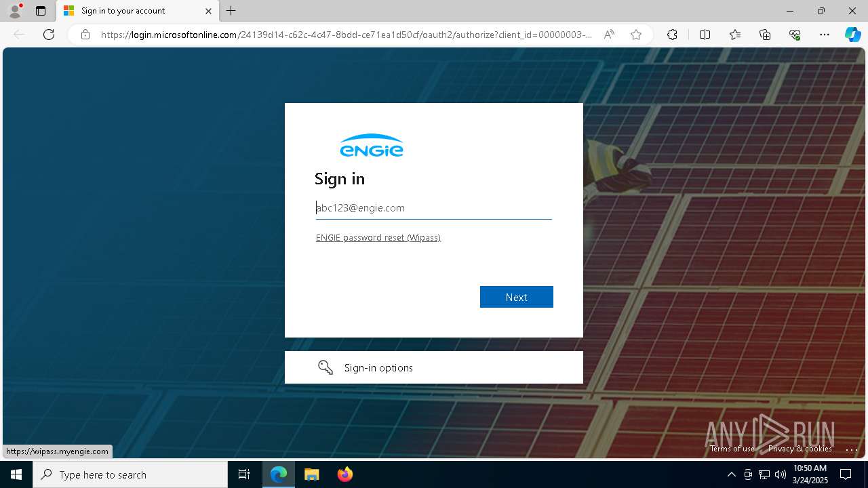Open the notification center icon
The height and width of the screenshot is (488, 868).
click(846, 474)
